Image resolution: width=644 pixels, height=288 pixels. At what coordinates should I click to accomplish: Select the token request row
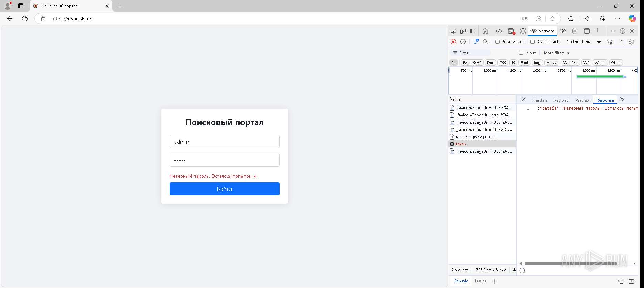coord(482,144)
